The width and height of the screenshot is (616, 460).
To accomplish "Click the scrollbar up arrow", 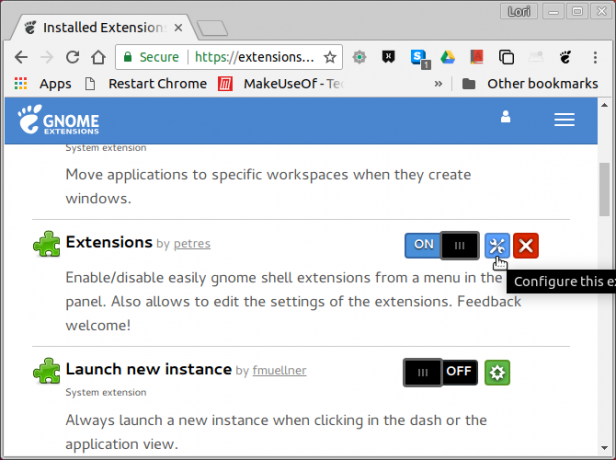I will (x=604, y=105).
